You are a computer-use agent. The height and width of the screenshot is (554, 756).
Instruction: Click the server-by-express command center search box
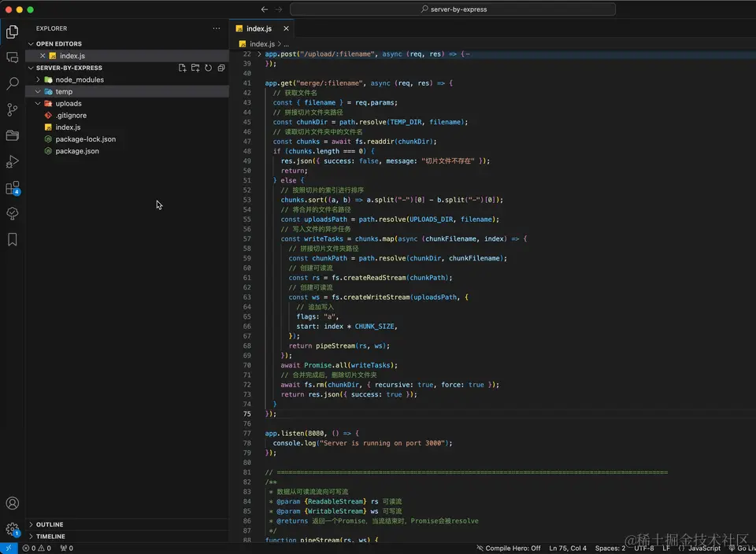453,9
